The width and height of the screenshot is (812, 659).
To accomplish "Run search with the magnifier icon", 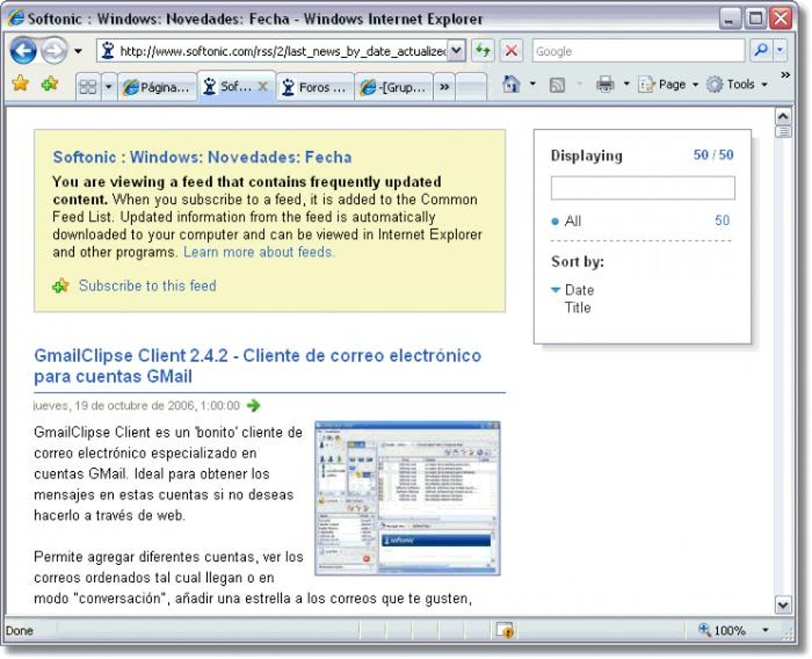I will click(761, 50).
